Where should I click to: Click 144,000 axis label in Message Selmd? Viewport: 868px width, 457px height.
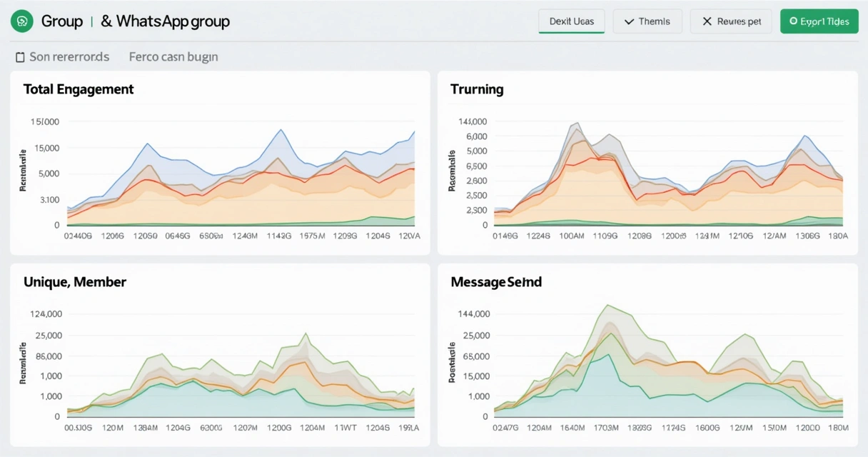tap(473, 313)
